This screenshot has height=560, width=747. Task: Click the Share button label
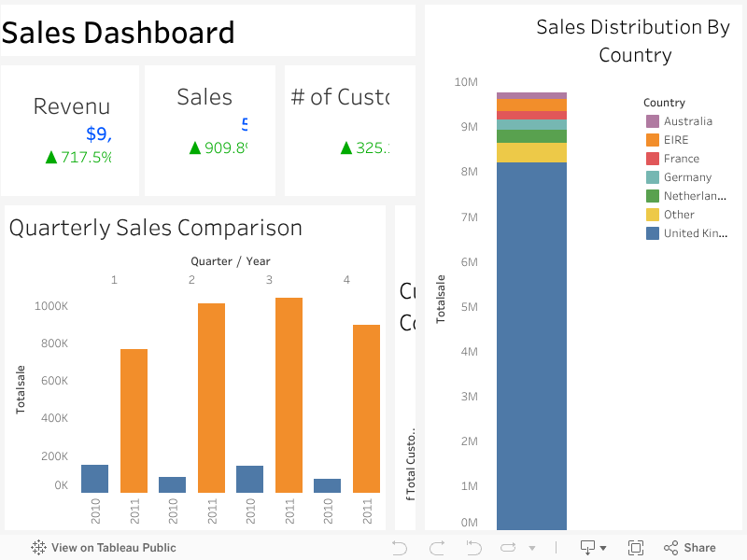coord(698,547)
